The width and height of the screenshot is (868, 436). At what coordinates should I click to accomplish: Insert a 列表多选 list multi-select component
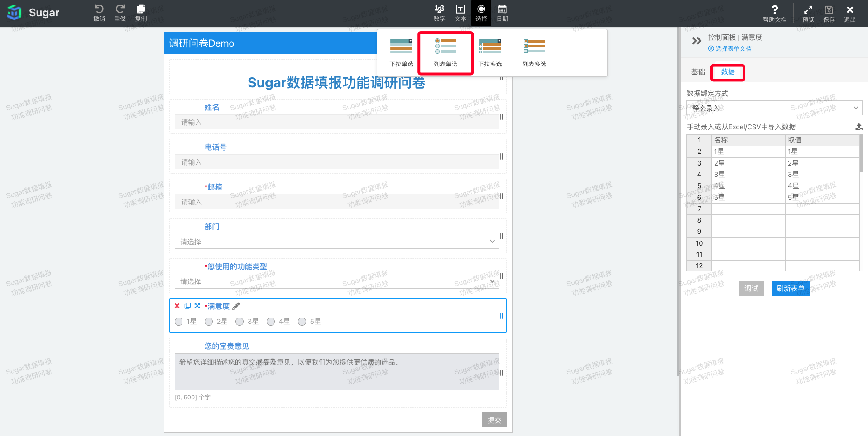coord(534,53)
